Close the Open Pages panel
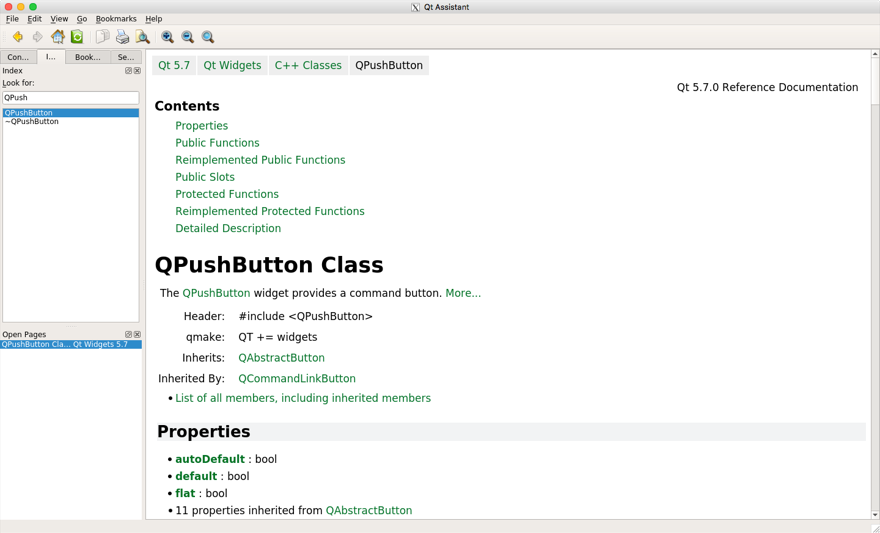This screenshot has width=880, height=533. (138, 334)
